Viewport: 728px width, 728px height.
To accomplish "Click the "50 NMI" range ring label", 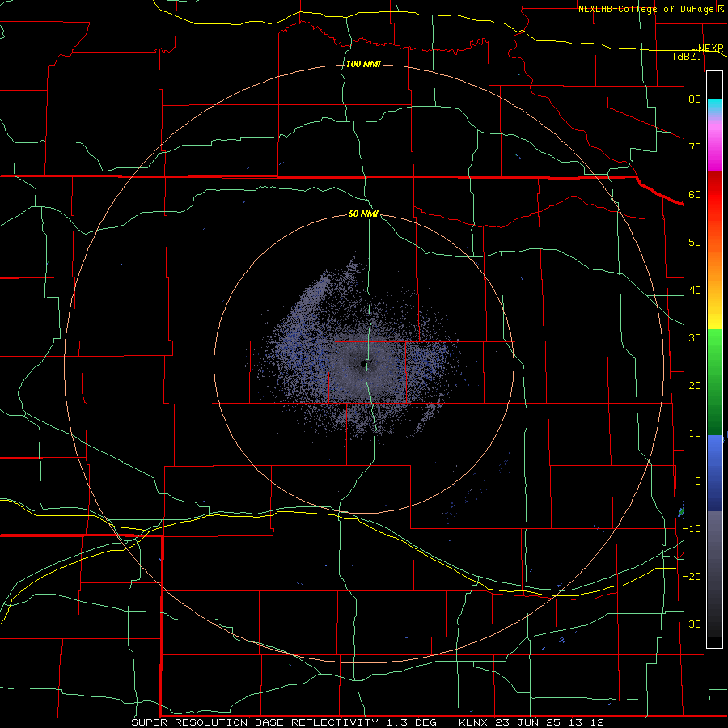I will (x=363, y=214).
